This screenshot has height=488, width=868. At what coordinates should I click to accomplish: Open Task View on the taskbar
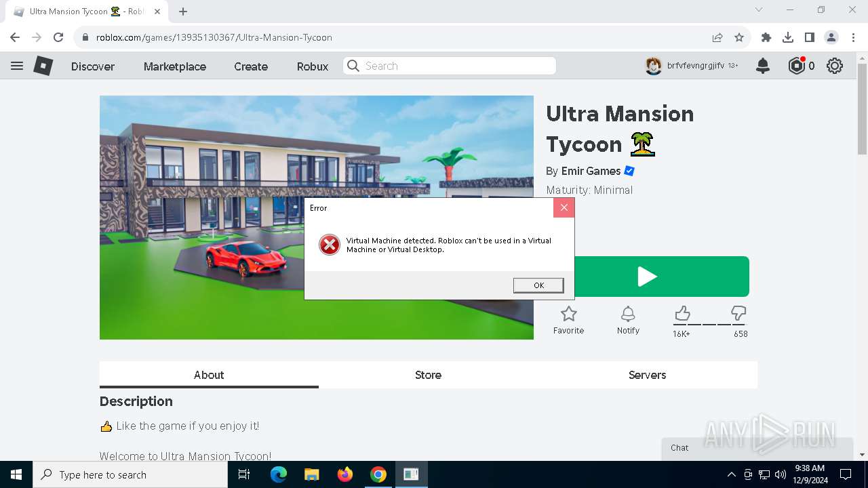click(x=244, y=474)
